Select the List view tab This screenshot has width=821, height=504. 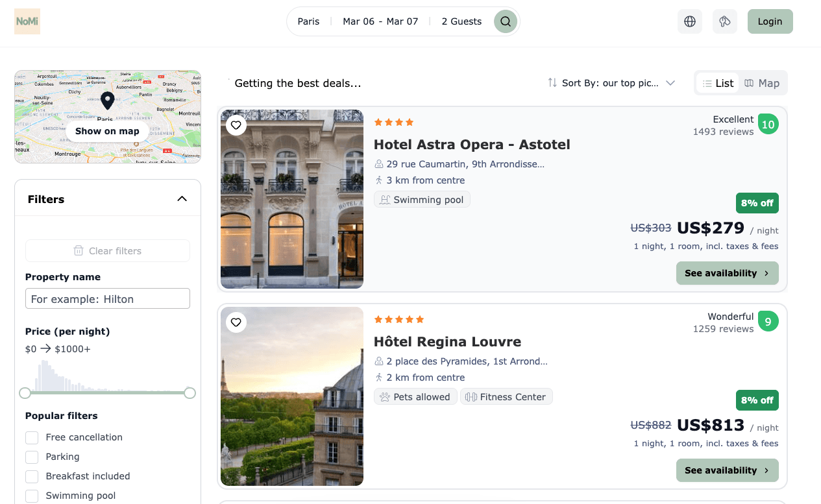pyautogui.click(x=718, y=83)
